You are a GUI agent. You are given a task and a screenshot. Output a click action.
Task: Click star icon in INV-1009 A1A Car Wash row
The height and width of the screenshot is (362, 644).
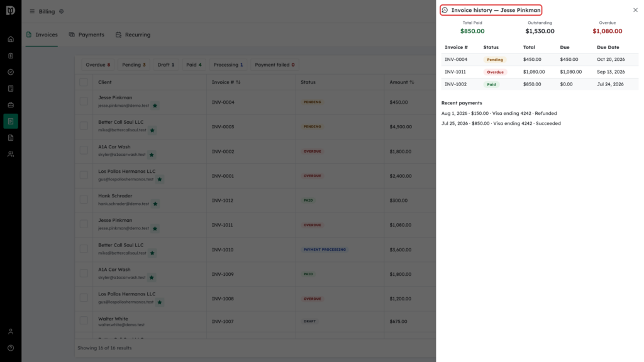click(152, 278)
